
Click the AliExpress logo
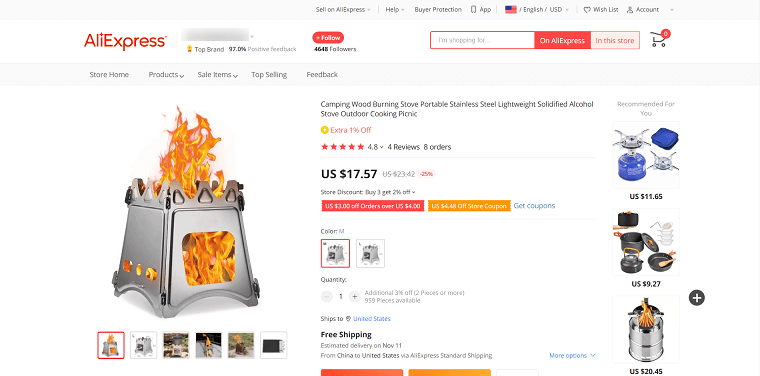125,42
